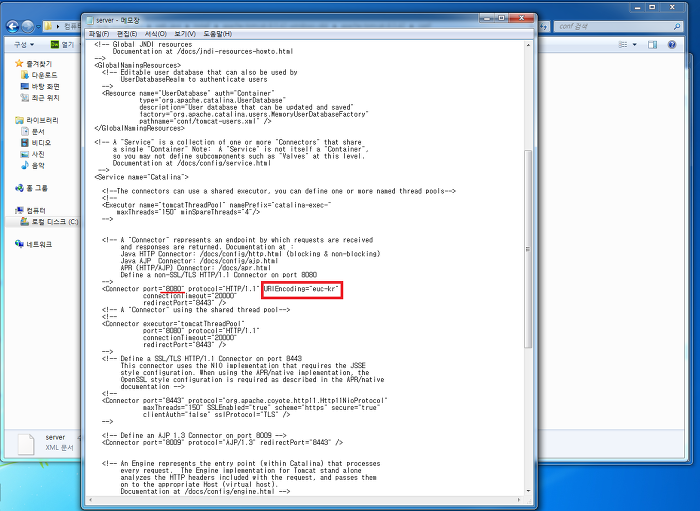Click the address bar folder icon in Explorer

(x=48, y=26)
